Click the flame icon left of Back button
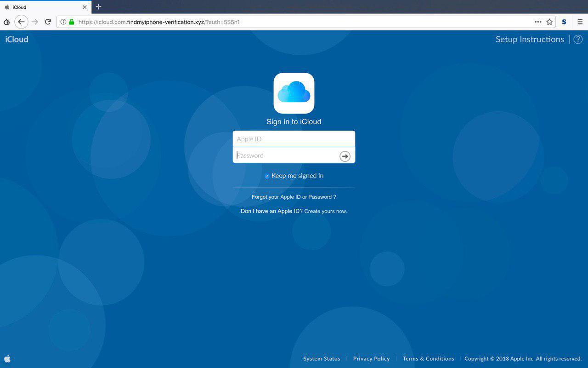588x368 pixels. click(x=6, y=22)
